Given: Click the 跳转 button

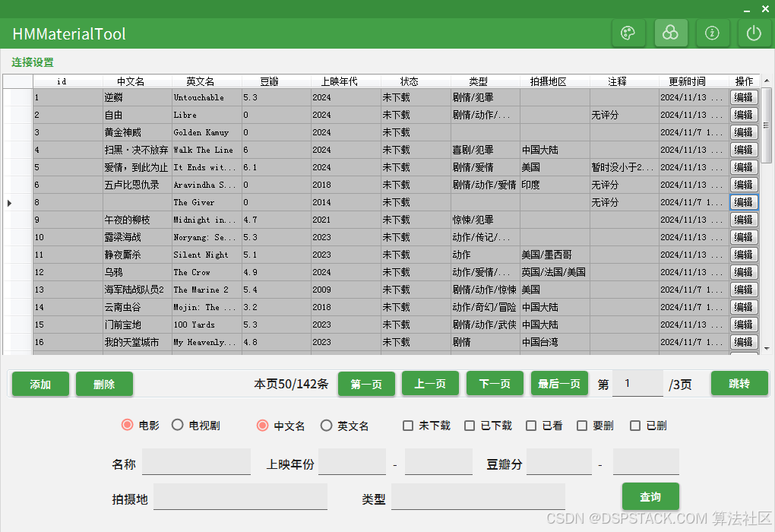Looking at the screenshot, I should click(x=739, y=384).
